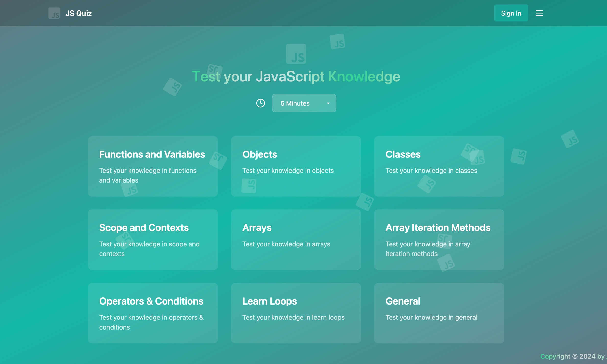Start the General quiz card
Viewport: 607px width, 364px height.
point(439,313)
